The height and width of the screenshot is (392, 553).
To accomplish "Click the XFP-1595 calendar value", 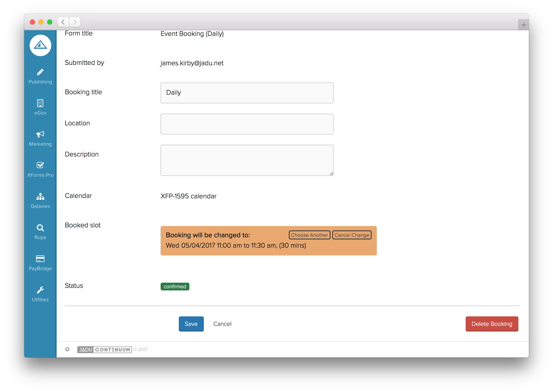I will (188, 196).
